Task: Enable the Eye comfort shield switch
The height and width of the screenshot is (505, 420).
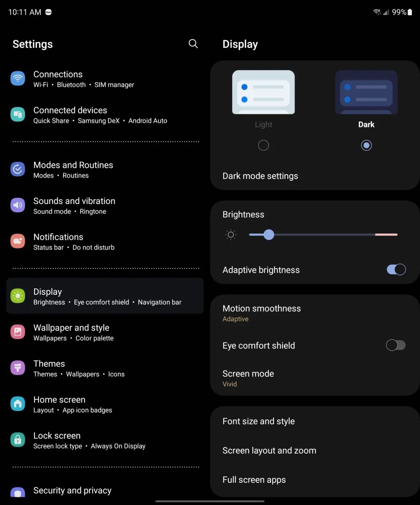Action: click(x=396, y=345)
